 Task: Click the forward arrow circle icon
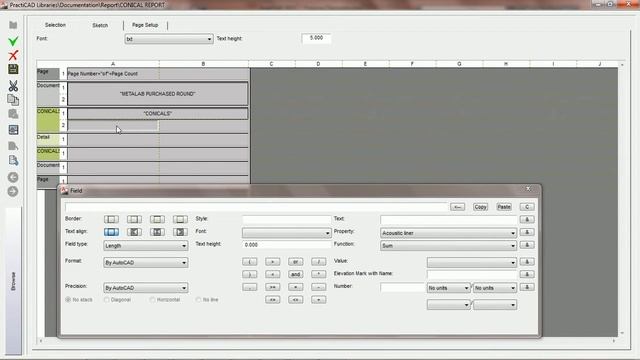click(13, 191)
